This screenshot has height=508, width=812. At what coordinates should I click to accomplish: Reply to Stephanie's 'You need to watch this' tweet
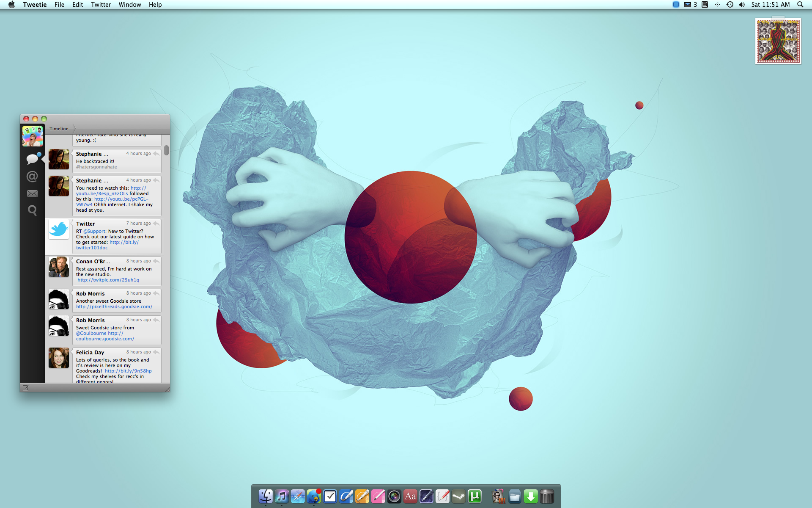[156, 180]
